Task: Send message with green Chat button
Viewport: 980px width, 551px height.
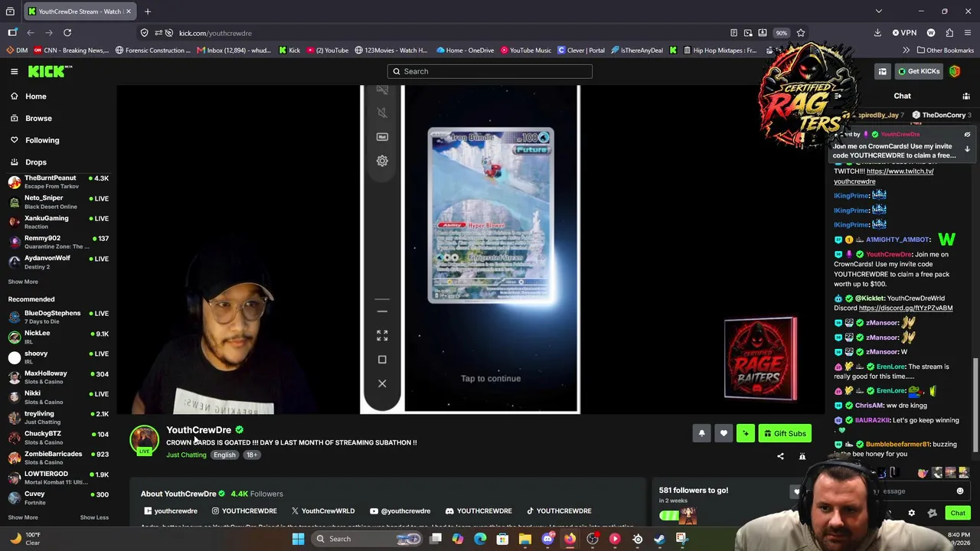Action: (x=958, y=514)
